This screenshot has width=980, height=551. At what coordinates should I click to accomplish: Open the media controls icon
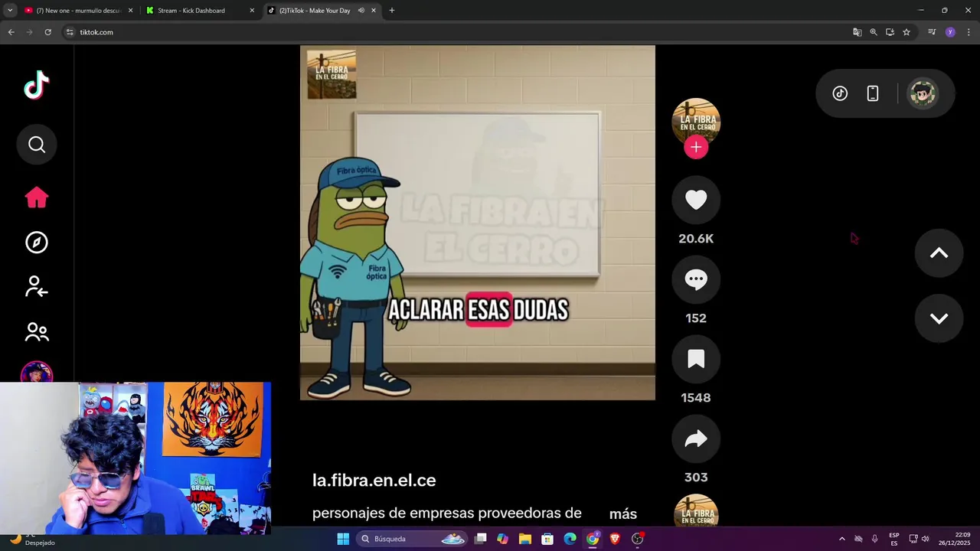pyautogui.click(x=932, y=32)
